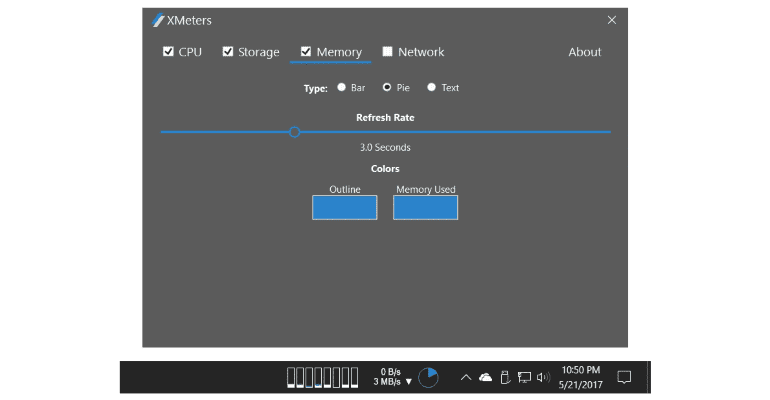The image size is (770, 400).
Task: Click the CPU bars meter in taskbar
Action: pos(322,377)
